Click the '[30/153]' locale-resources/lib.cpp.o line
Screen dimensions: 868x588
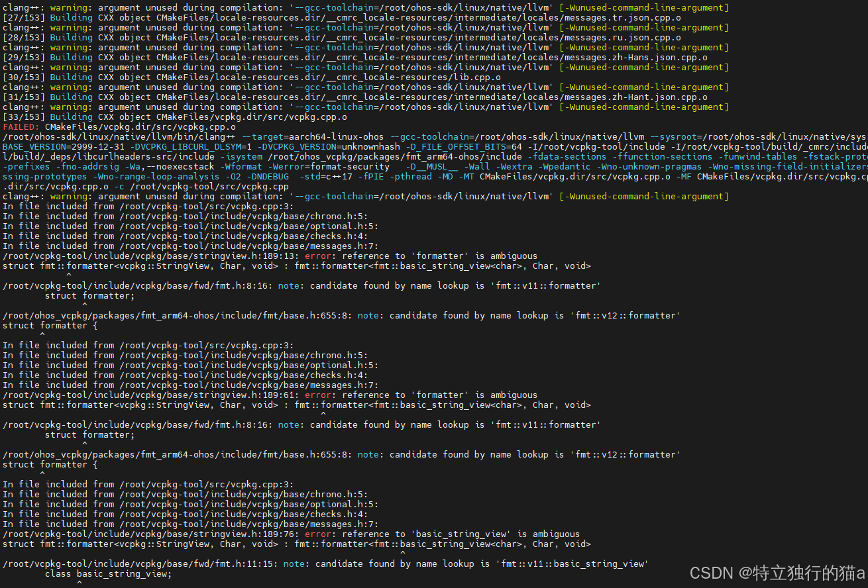pyautogui.click(x=252, y=77)
